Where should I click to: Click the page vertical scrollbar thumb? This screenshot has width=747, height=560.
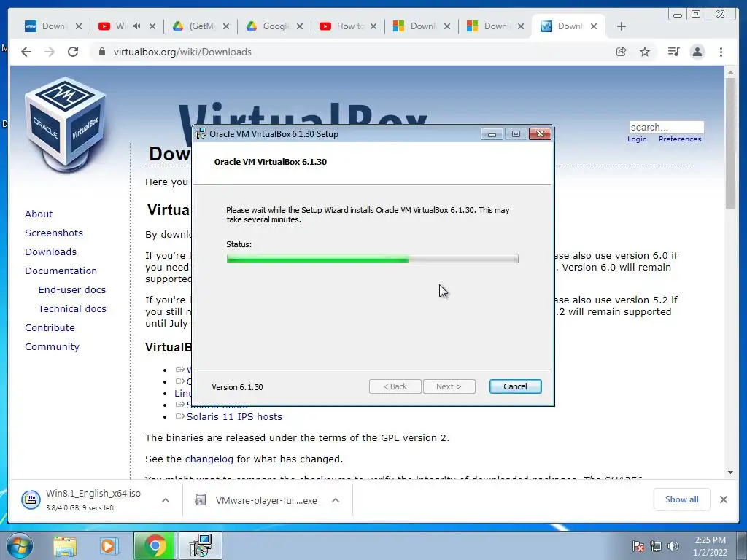(x=730, y=143)
